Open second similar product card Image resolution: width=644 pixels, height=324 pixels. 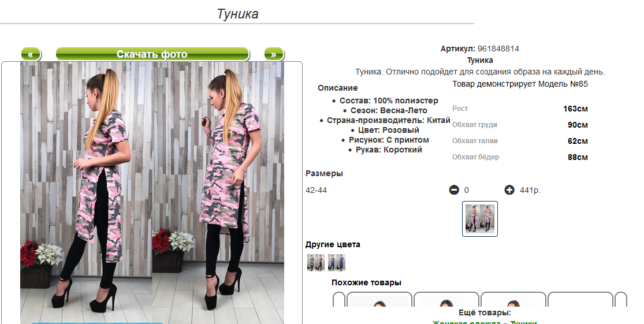(446, 299)
